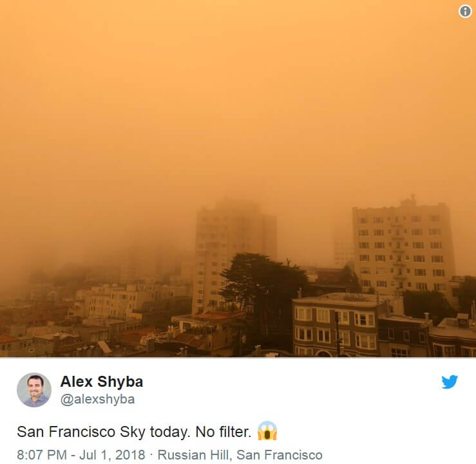Screen dimensions: 476x464
Task: Click the words 'No filter.' in the tweet
Action: (224, 432)
